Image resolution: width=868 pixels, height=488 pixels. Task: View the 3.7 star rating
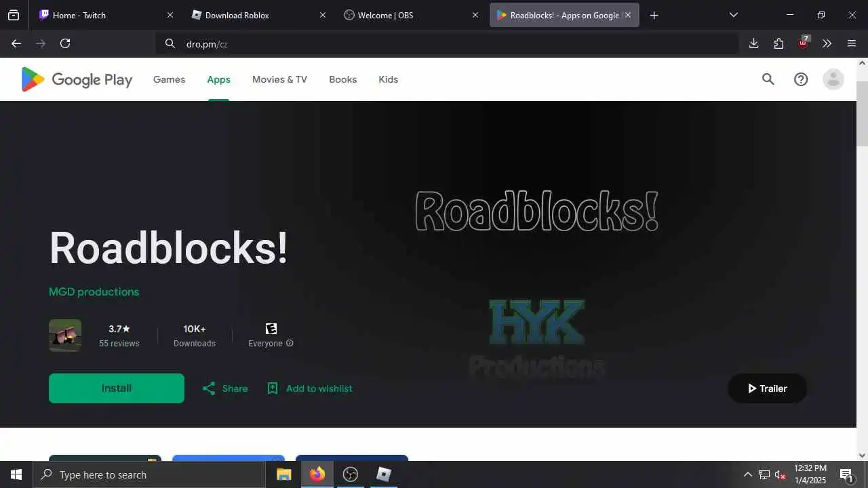pyautogui.click(x=119, y=329)
